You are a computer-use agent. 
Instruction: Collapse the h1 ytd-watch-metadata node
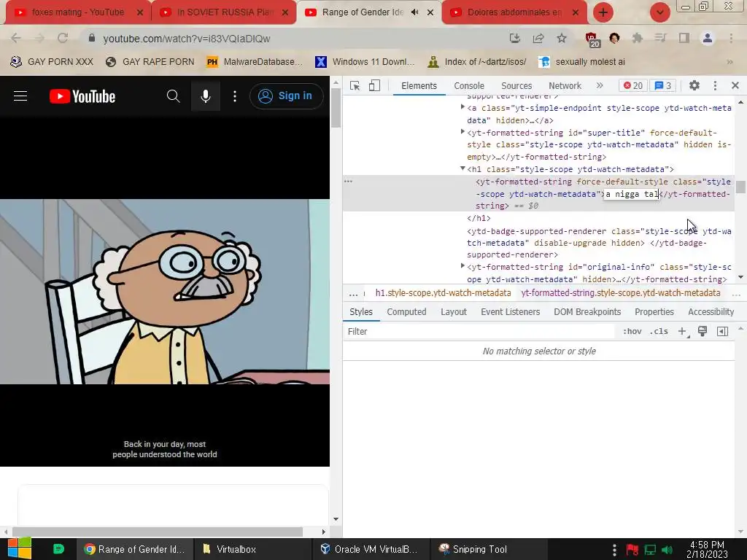pyautogui.click(x=462, y=168)
